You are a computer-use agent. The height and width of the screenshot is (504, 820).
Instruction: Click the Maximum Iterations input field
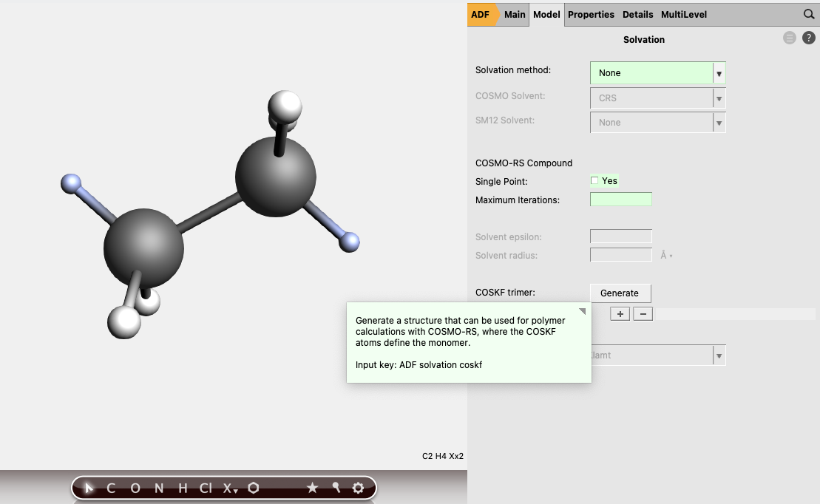(x=620, y=200)
